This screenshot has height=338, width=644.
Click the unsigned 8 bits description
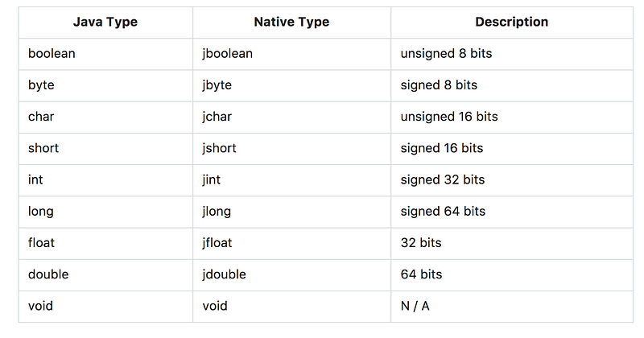pos(446,53)
